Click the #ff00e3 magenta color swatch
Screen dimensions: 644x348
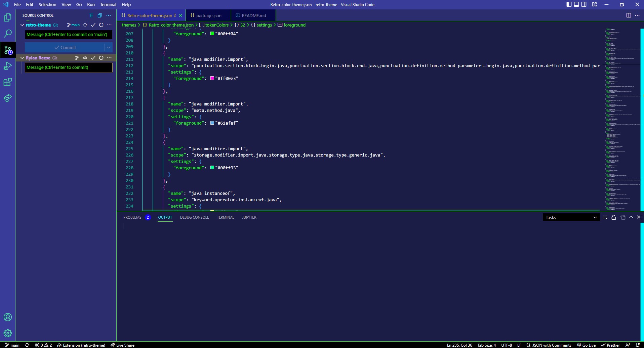click(212, 78)
